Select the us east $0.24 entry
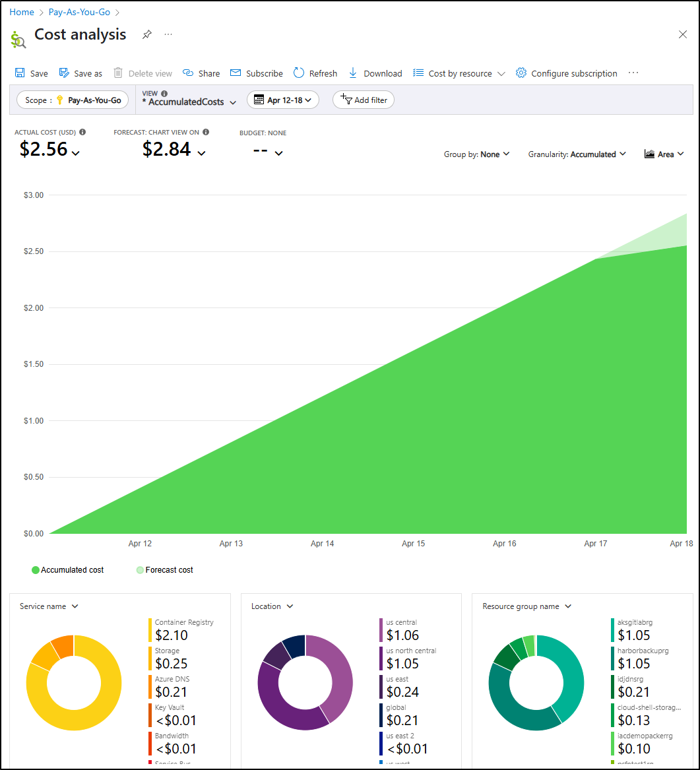 pos(400,686)
